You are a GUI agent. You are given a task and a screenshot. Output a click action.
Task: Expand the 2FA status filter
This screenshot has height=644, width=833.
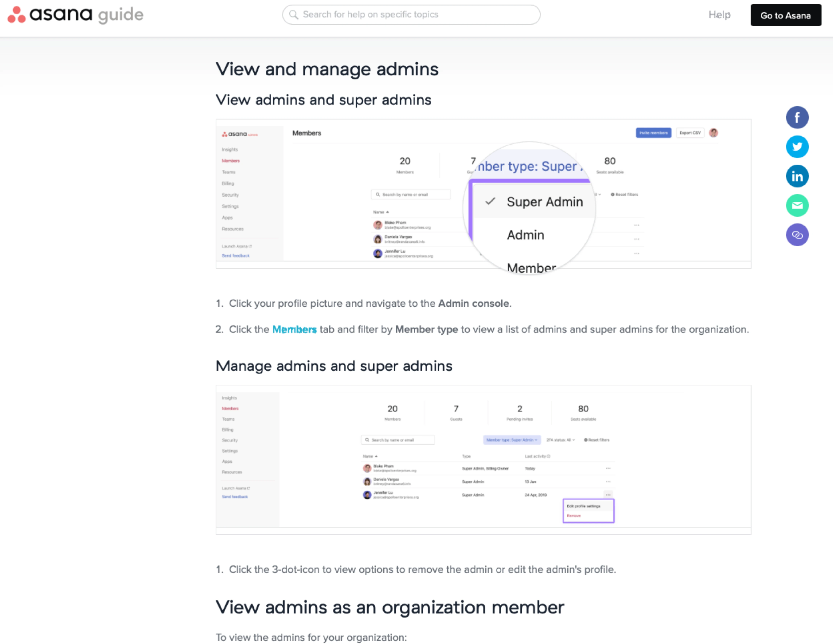[x=560, y=440]
